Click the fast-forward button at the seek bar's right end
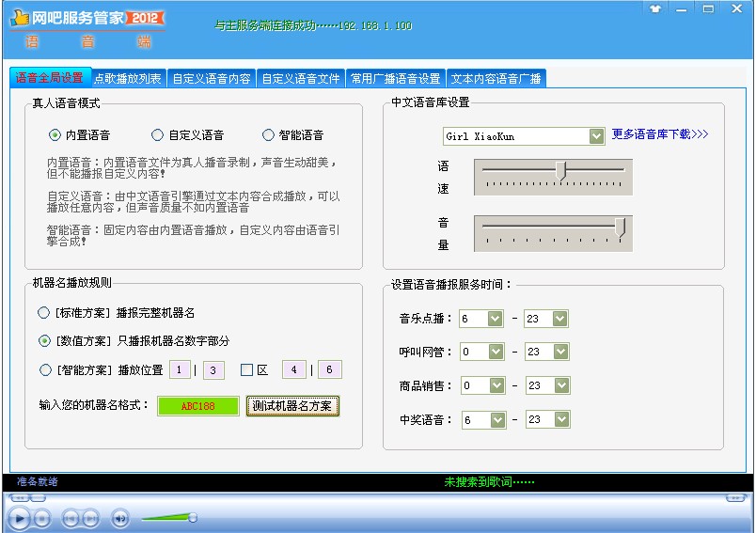The width and height of the screenshot is (756, 533). click(735, 498)
